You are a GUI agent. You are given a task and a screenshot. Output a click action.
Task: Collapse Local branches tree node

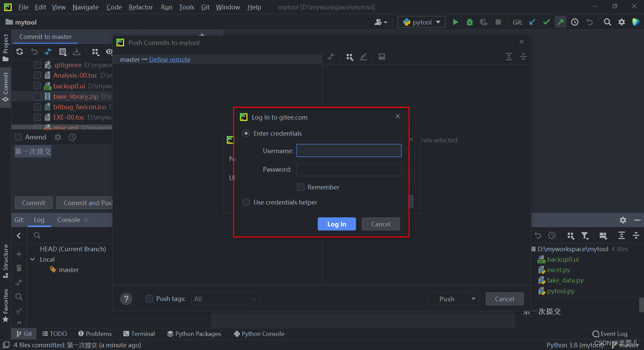coord(33,259)
